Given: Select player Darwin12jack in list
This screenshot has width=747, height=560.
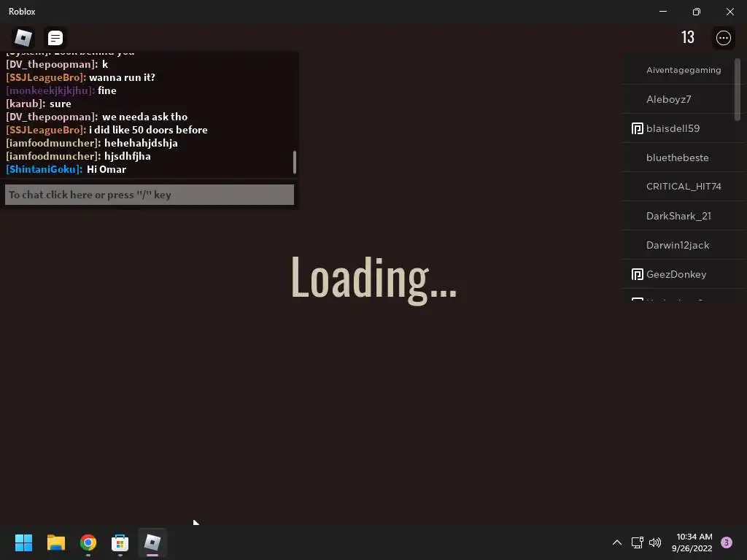Looking at the screenshot, I should (683, 245).
